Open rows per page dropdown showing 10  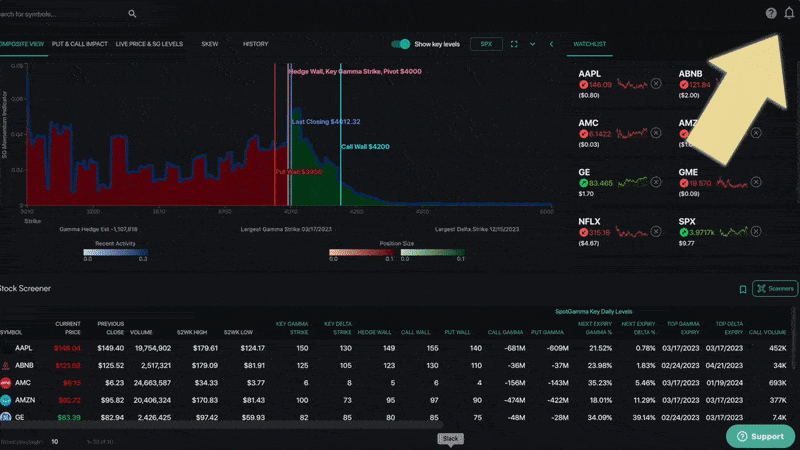click(x=55, y=442)
